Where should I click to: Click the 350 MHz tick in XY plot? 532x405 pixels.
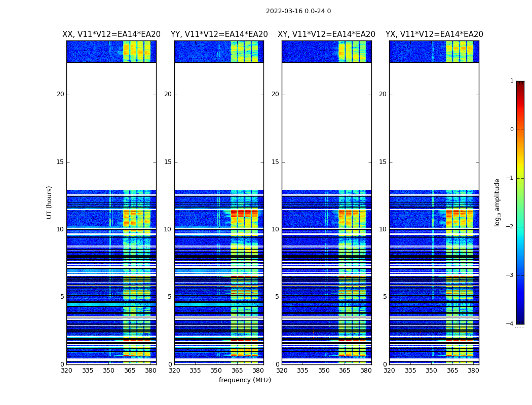click(324, 371)
